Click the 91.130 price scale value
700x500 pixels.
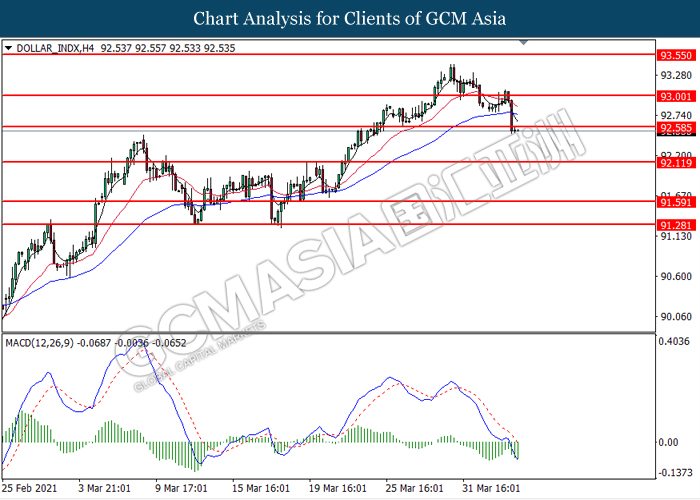coord(676,236)
